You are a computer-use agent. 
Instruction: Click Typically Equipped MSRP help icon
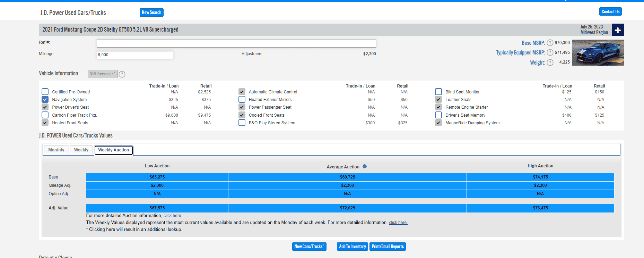pyautogui.click(x=550, y=52)
